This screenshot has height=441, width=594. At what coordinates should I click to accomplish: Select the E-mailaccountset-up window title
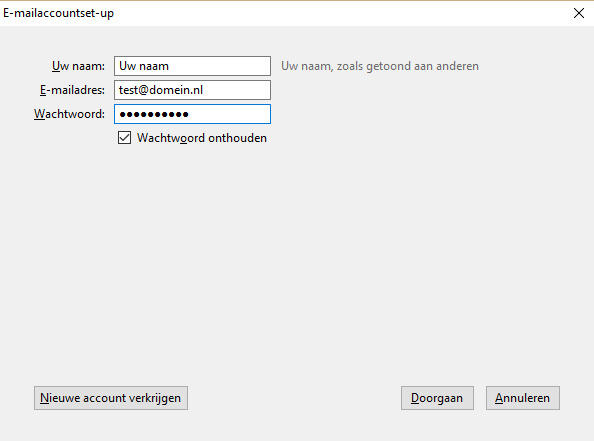[x=58, y=13]
